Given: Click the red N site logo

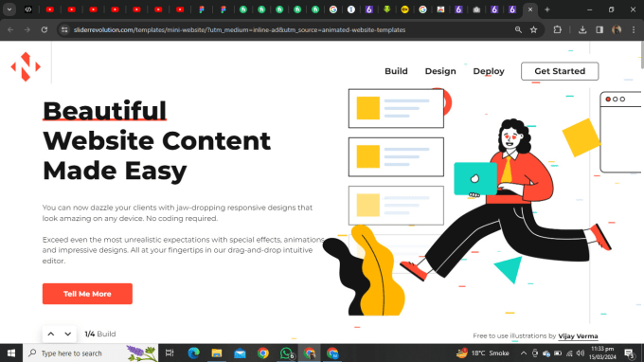Looking at the screenshot, I should pos(26,66).
